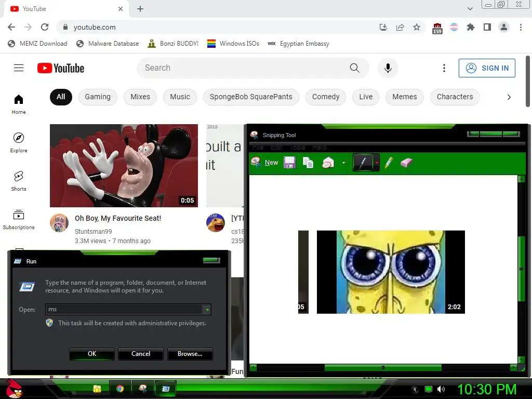Open the send snip options dropdown arrow

coord(344,163)
